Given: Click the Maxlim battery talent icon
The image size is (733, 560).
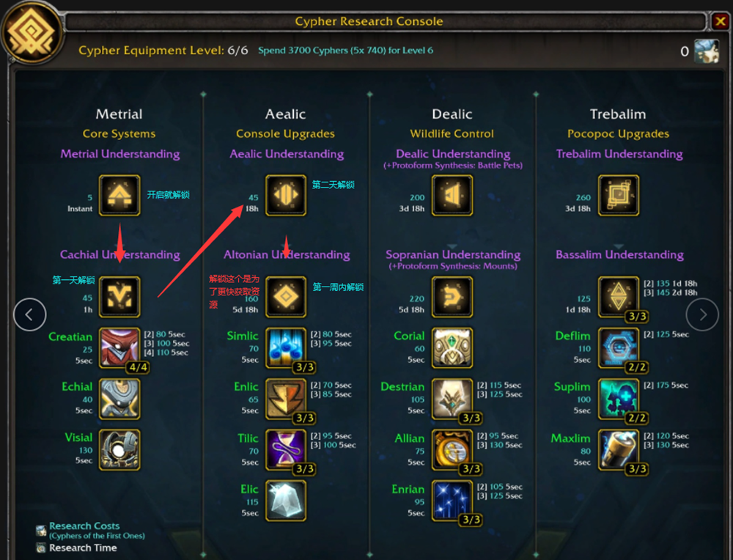Looking at the screenshot, I should tap(619, 449).
